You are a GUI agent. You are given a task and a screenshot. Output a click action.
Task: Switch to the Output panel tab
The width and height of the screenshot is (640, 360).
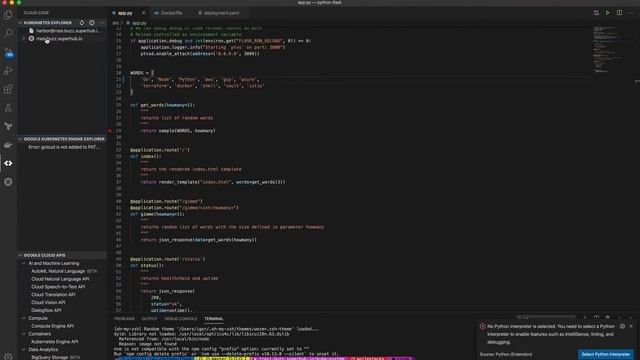pos(149,319)
